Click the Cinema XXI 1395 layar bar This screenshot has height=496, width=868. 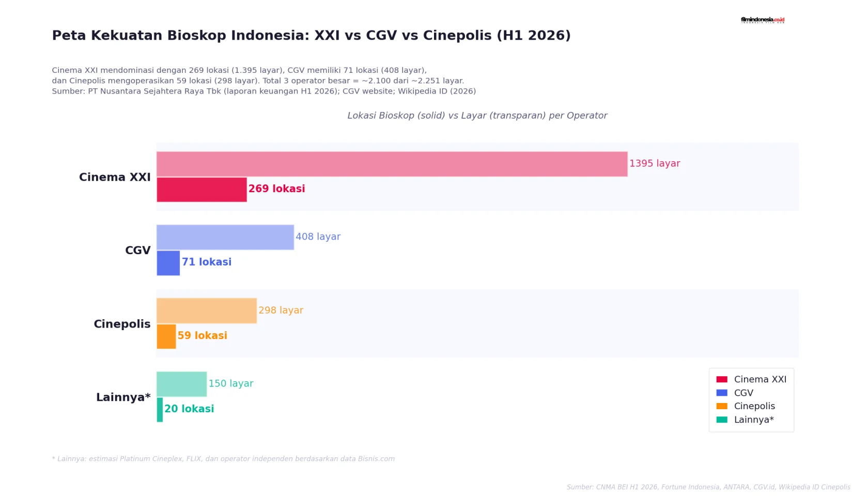pyautogui.click(x=392, y=164)
